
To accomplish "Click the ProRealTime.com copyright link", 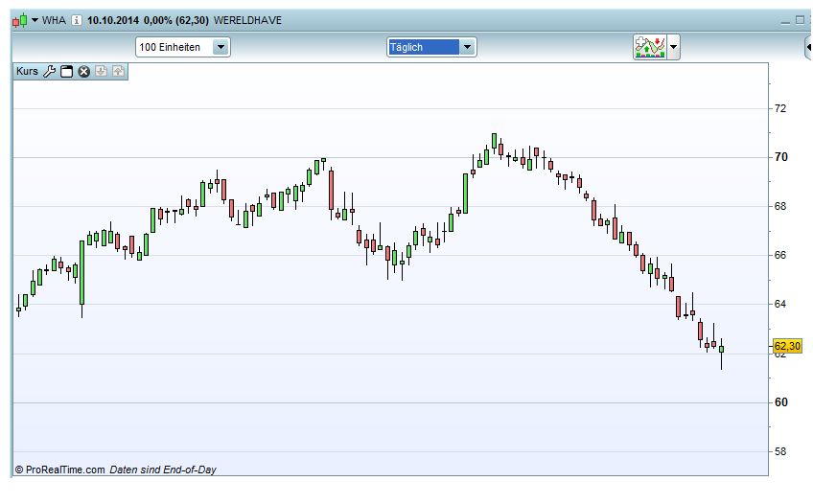I will (59, 470).
